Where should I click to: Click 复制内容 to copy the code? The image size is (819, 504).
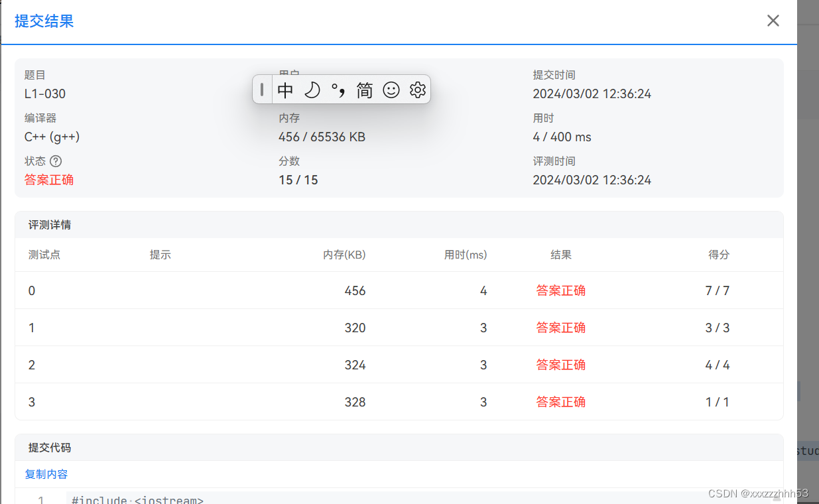tap(45, 473)
